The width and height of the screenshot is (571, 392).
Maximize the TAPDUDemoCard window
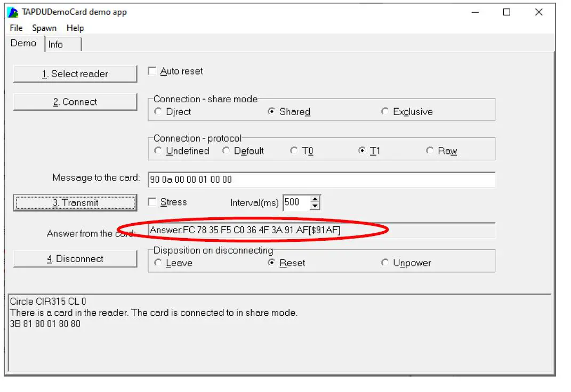pos(506,12)
